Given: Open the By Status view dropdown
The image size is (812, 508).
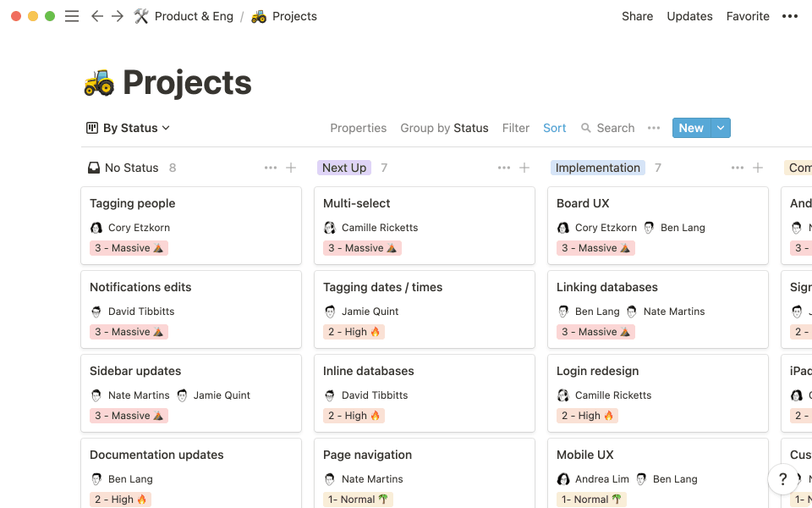Looking at the screenshot, I should click(128, 128).
